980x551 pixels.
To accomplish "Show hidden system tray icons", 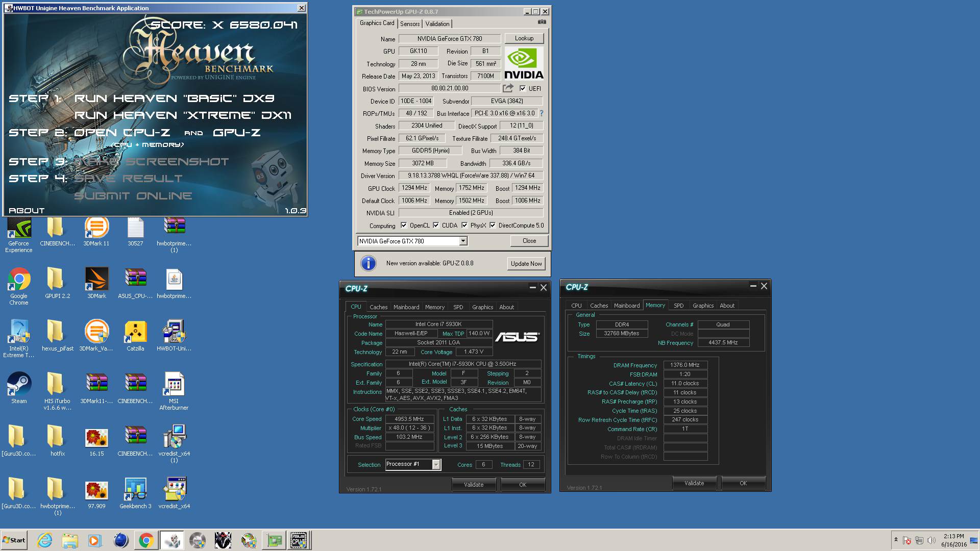I will pos(895,539).
